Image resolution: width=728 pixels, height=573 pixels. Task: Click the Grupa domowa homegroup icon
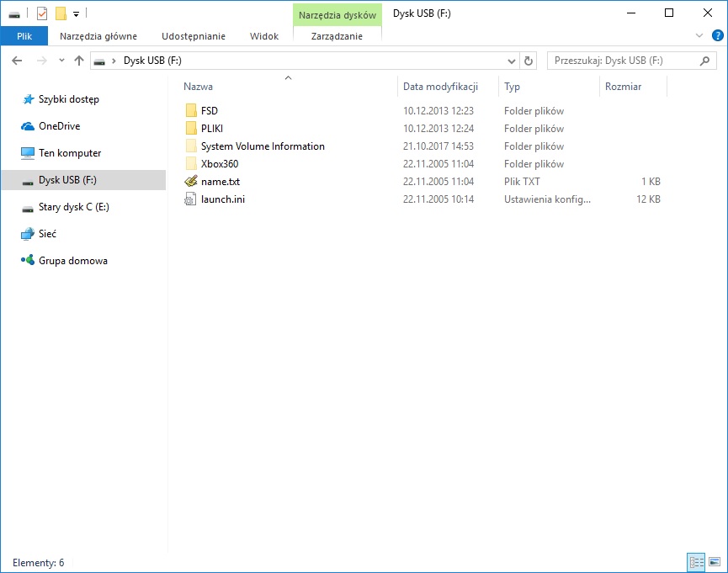click(x=28, y=260)
